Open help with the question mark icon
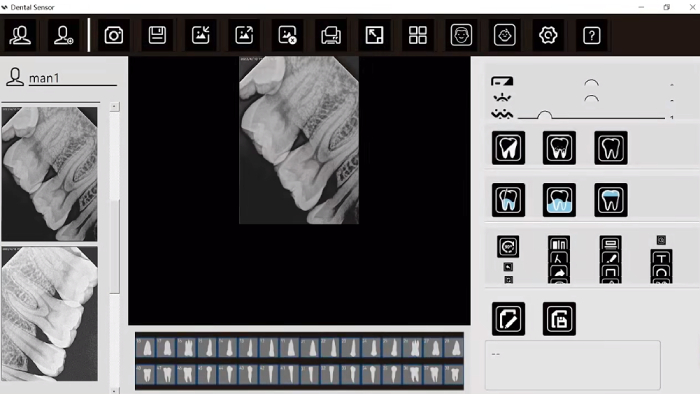The height and width of the screenshot is (394, 700). pyautogui.click(x=592, y=35)
